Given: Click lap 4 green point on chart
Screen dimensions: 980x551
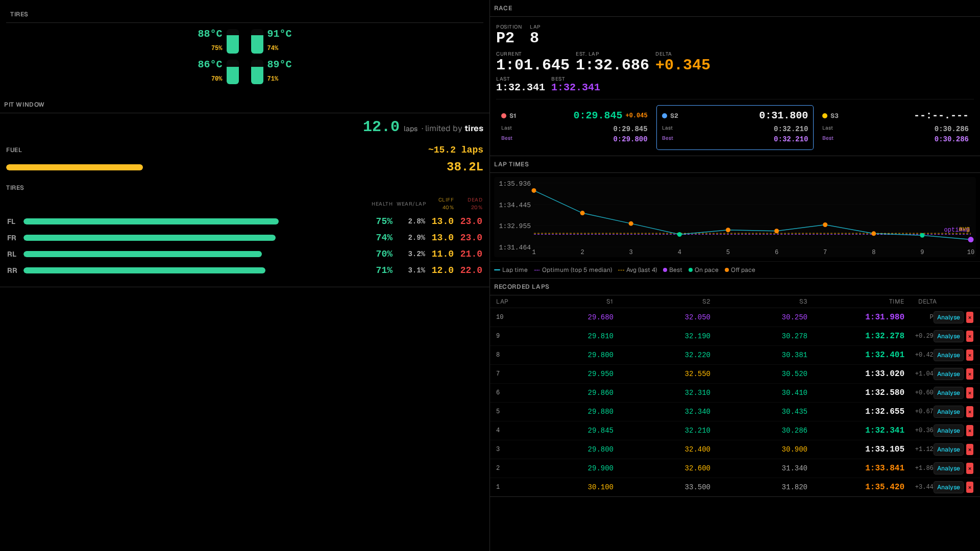Looking at the screenshot, I should [679, 235].
